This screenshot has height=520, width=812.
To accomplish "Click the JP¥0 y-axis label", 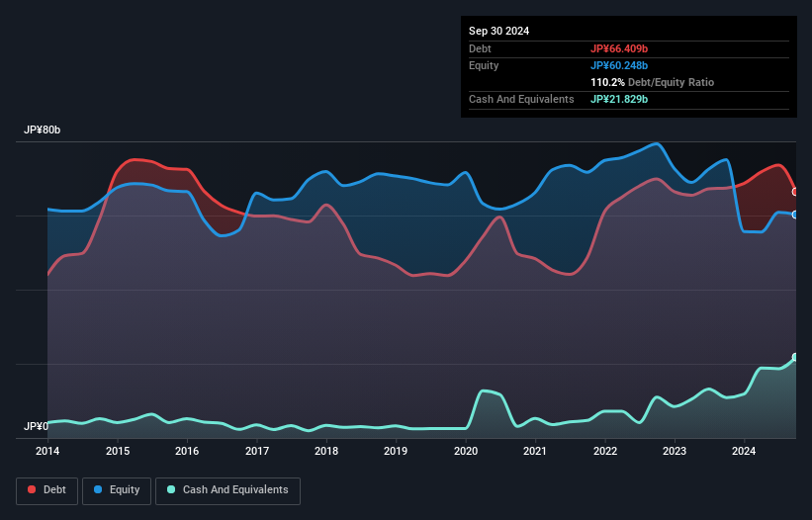I will 36,426.
